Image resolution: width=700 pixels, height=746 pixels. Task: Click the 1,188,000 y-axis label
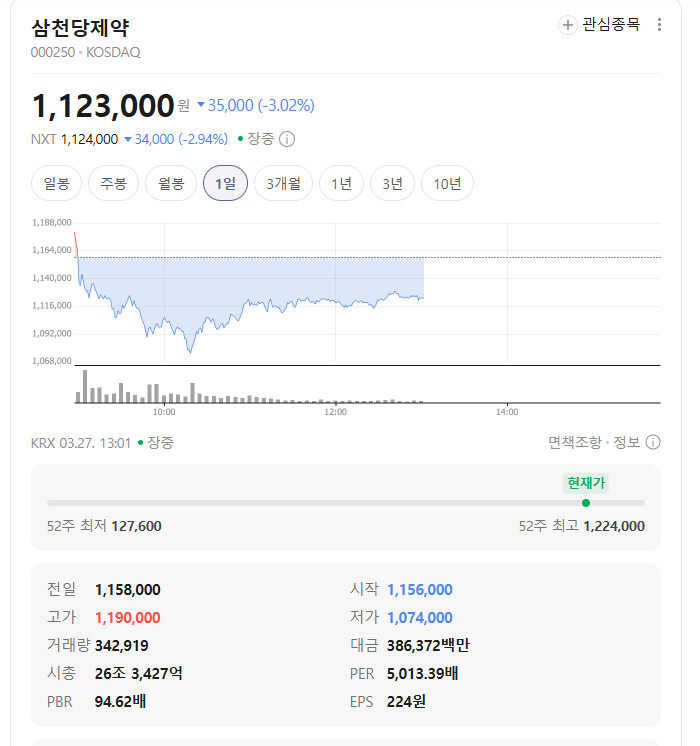point(51,223)
